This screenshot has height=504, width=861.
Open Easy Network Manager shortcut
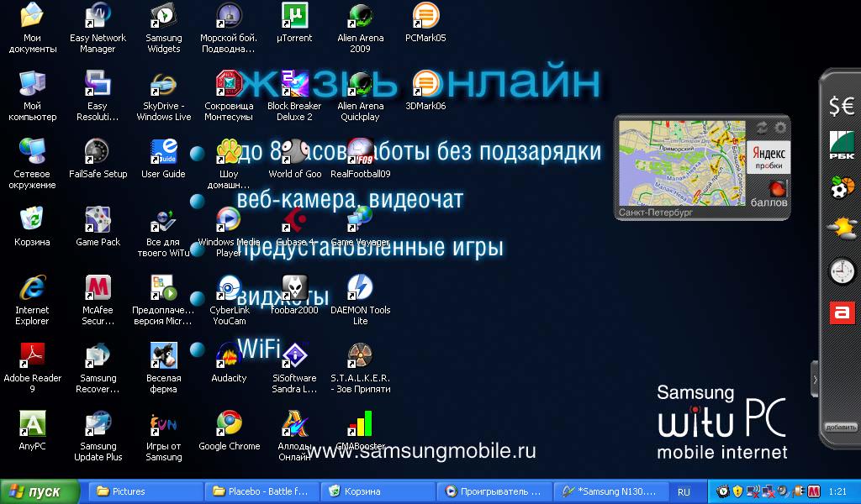pyautogui.click(x=98, y=15)
